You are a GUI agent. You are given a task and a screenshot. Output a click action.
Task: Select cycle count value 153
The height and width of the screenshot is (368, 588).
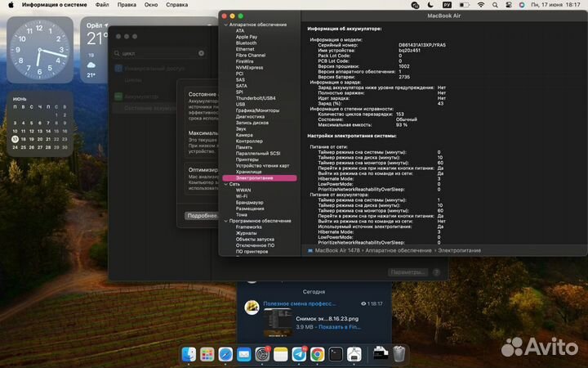(399, 114)
